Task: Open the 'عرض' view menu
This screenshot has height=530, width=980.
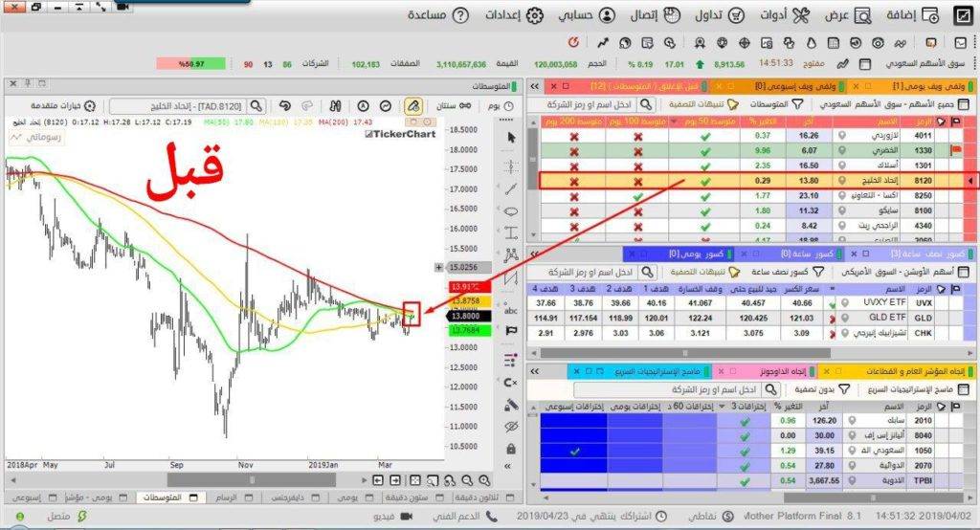Action: [848, 15]
